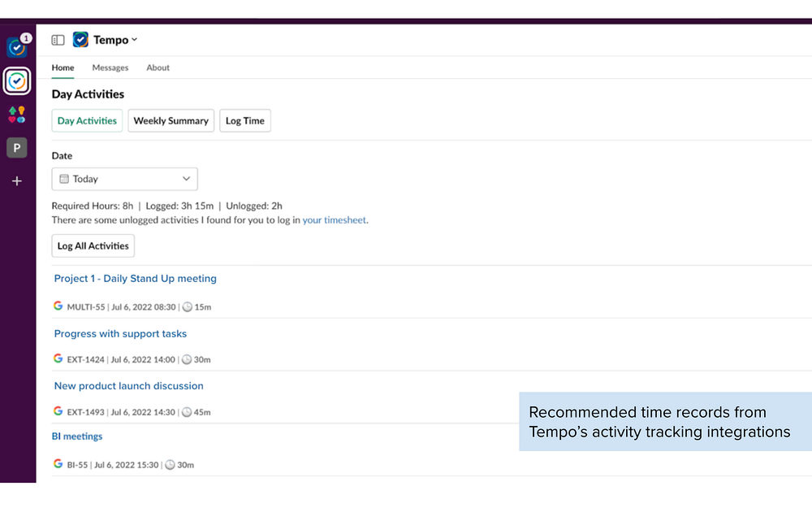The image size is (812, 508).
Task: Add a workspace with the plus icon
Action: [17, 181]
